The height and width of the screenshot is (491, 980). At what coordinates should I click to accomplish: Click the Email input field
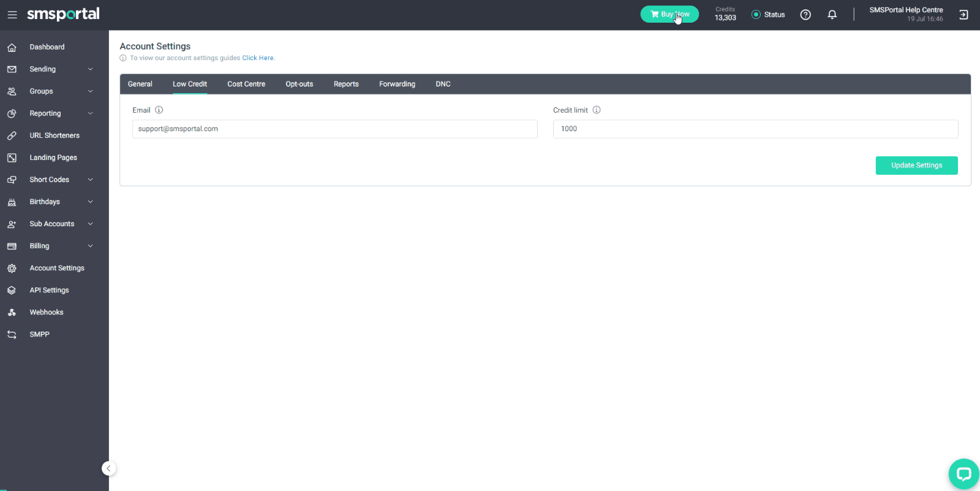[x=335, y=129]
